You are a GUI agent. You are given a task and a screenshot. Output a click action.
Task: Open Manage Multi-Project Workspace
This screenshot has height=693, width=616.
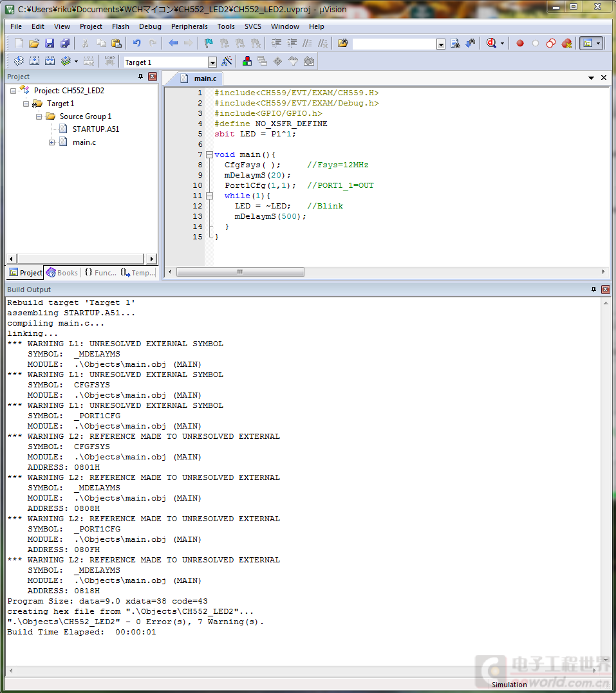[x=262, y=61]
